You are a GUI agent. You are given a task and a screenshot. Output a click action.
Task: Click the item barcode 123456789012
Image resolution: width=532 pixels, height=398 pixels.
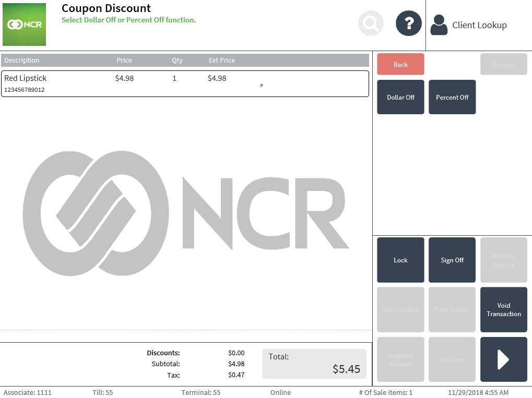click(x=25, y=90)
